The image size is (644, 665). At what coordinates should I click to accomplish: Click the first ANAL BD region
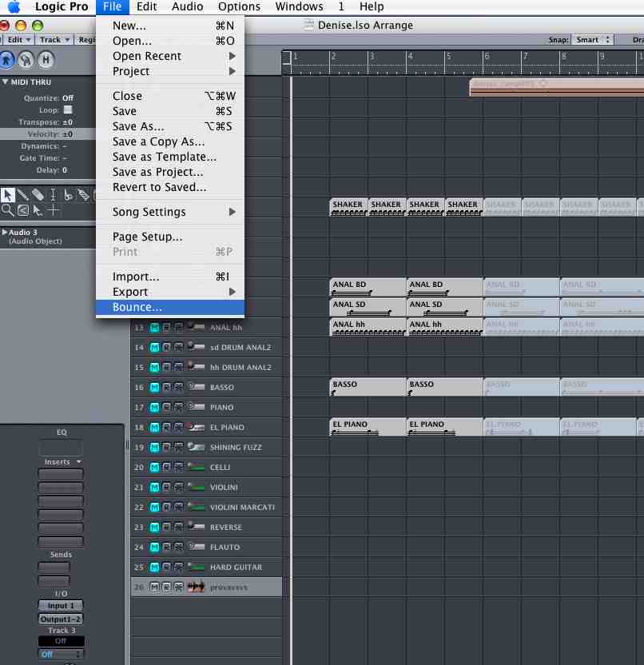pos(368,288)
